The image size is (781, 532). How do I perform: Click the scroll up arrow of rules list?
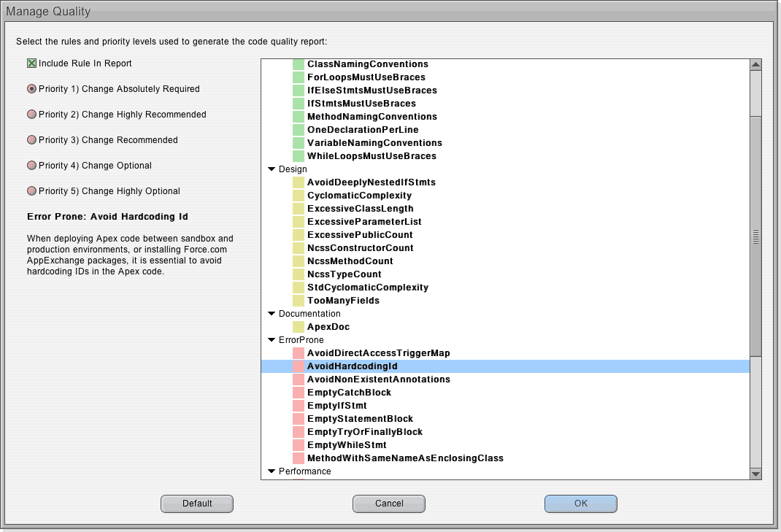pyautogui.click(x=755, y=65)
